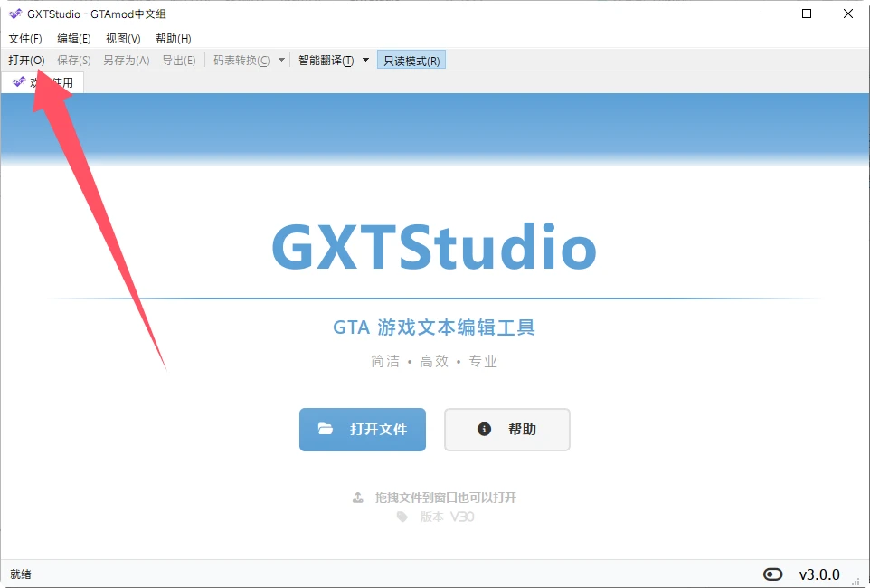This screenshot has height=588, width=870.
Task: Click the folder icon on 打开文件 button
Action: point(326,429)
